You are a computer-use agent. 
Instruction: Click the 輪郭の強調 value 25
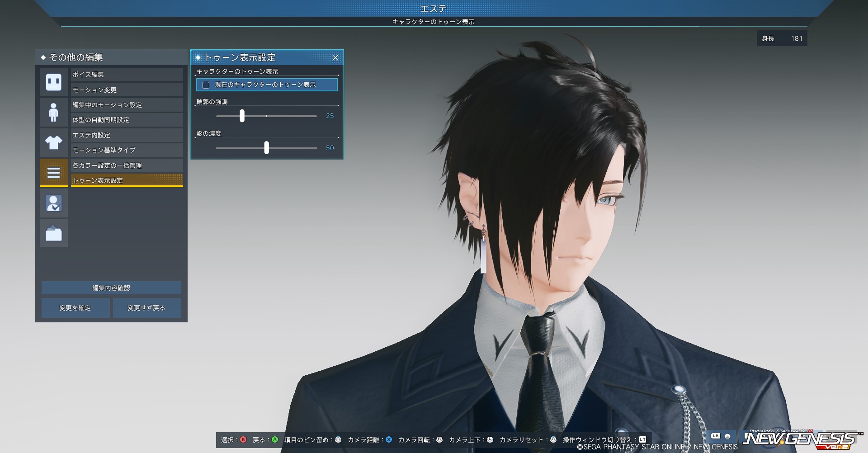[330, 116]
